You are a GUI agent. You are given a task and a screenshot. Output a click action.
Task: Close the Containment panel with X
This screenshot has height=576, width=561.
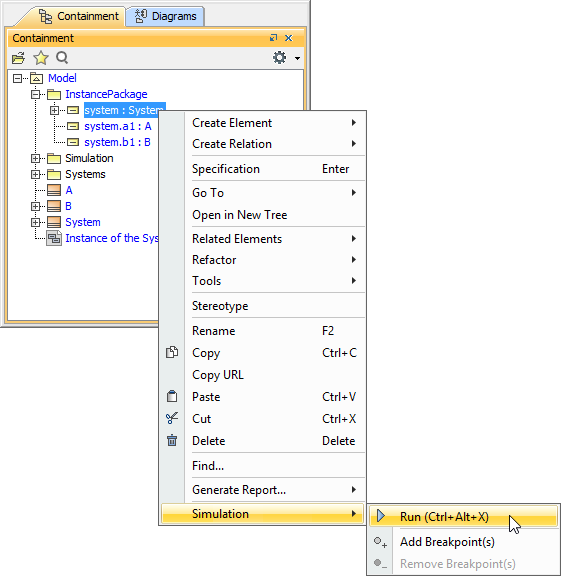[289, 38]
